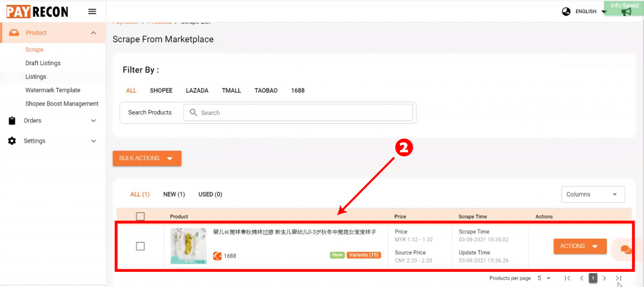Open the Columns dropdown
Screen dimensions: 644x287
click(x=593, y=194)
